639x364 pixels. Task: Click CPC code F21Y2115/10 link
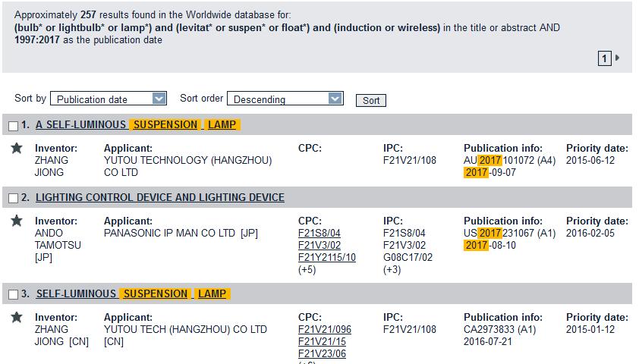click(326, 257)
